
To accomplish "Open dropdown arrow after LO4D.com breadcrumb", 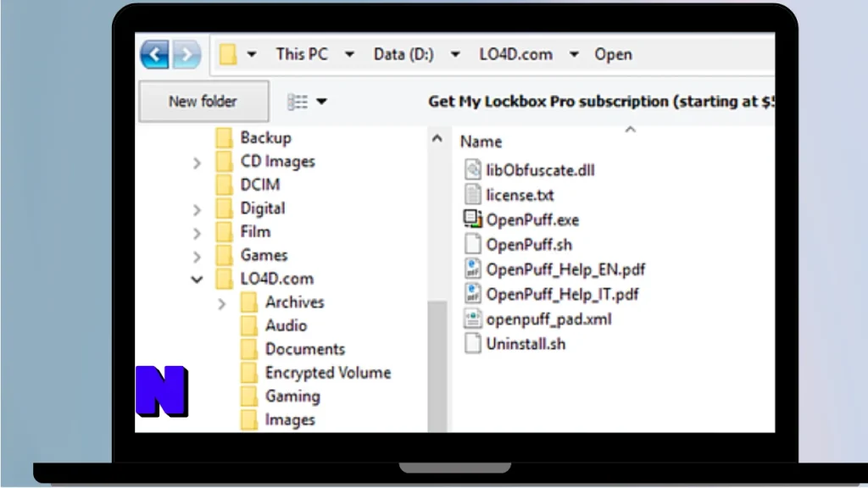I will tap(574, 54).
